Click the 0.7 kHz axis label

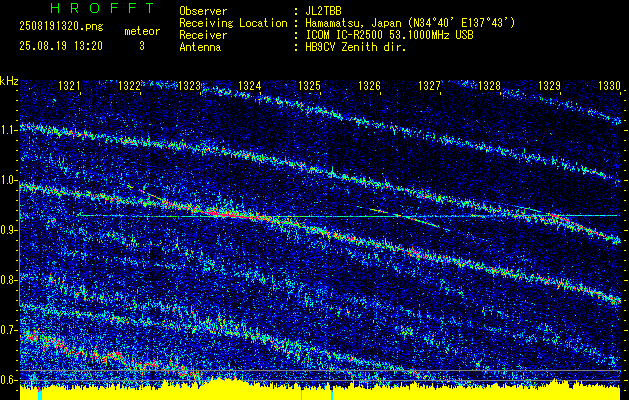tap(9, 330)
